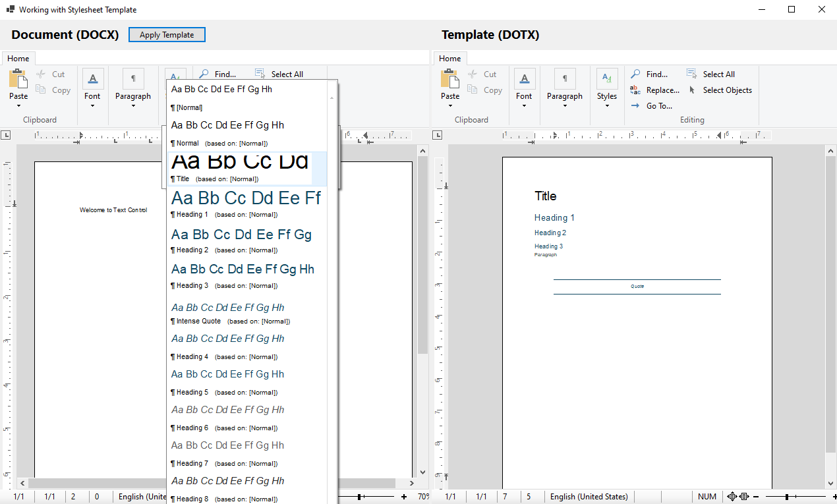Image resolution: width=837 pixels, height=504 pixels.
Task: Choose Heading 2 style from list
Action: click(x=247, y=240)
